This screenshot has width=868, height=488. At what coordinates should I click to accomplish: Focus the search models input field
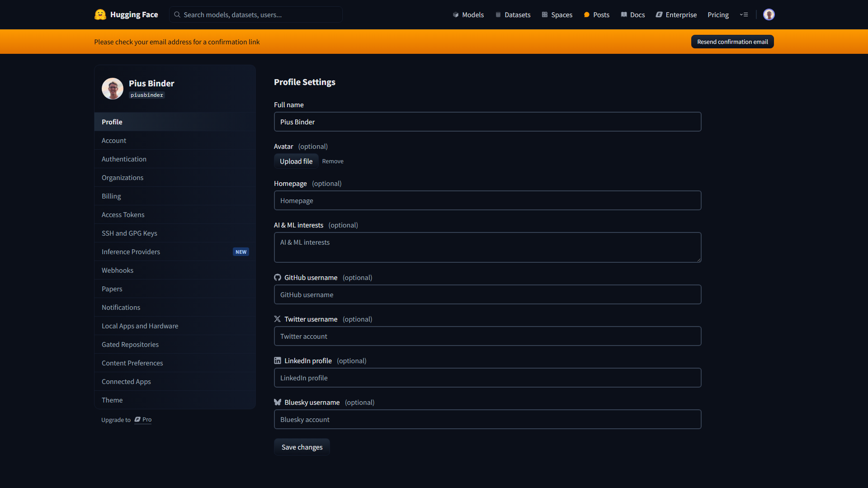[x=260, y=14]
